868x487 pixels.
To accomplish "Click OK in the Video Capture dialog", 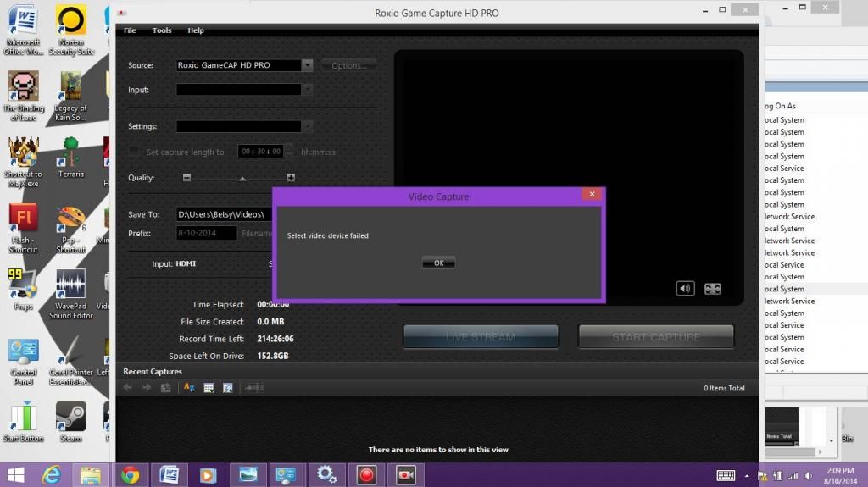I will (x=438, y=263).
